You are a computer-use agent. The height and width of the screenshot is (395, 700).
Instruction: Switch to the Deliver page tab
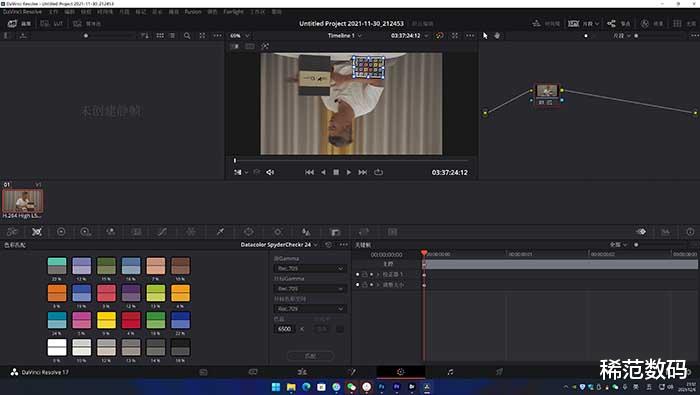coord(499,372)
